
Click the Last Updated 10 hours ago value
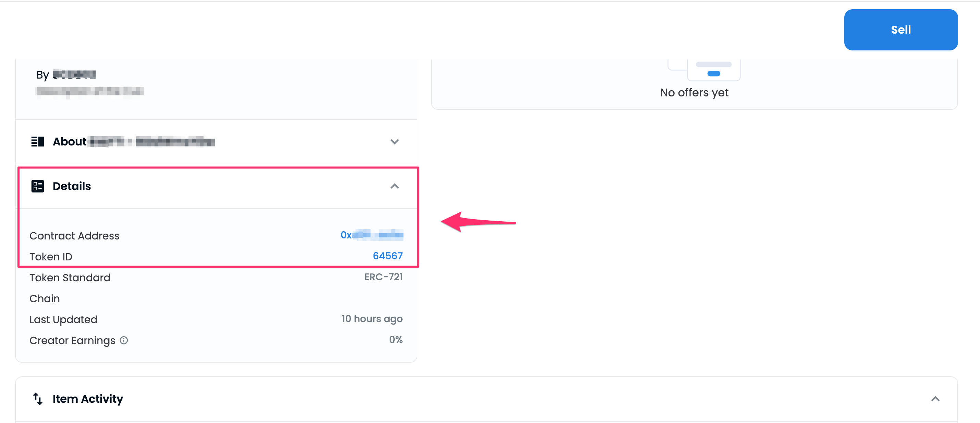point(372,319)
